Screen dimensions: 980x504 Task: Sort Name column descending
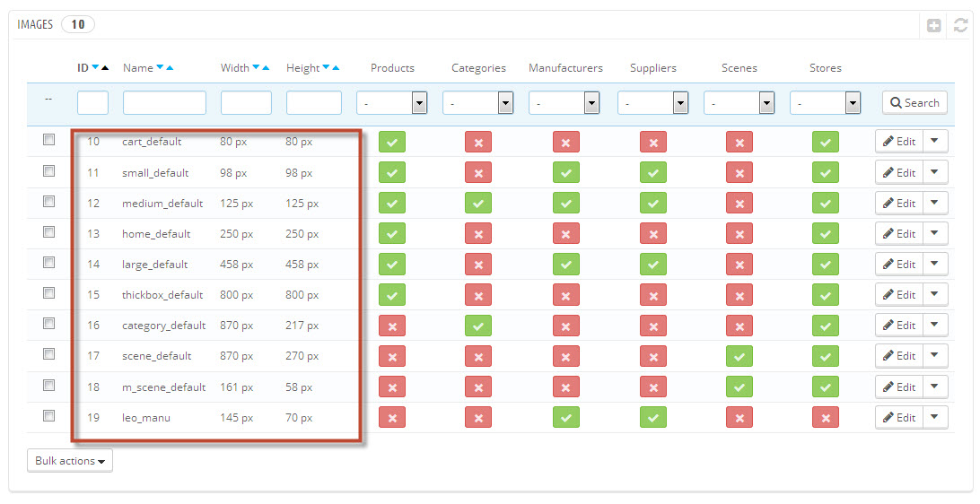click(160, 67)
